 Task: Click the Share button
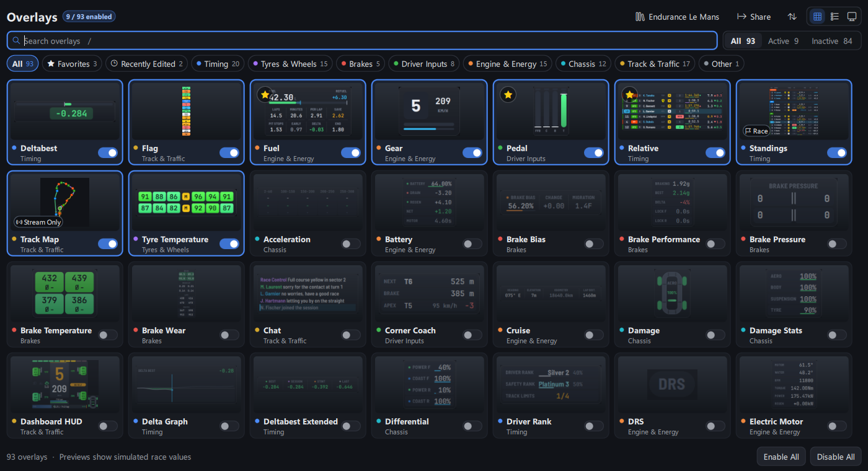(753, 17)
